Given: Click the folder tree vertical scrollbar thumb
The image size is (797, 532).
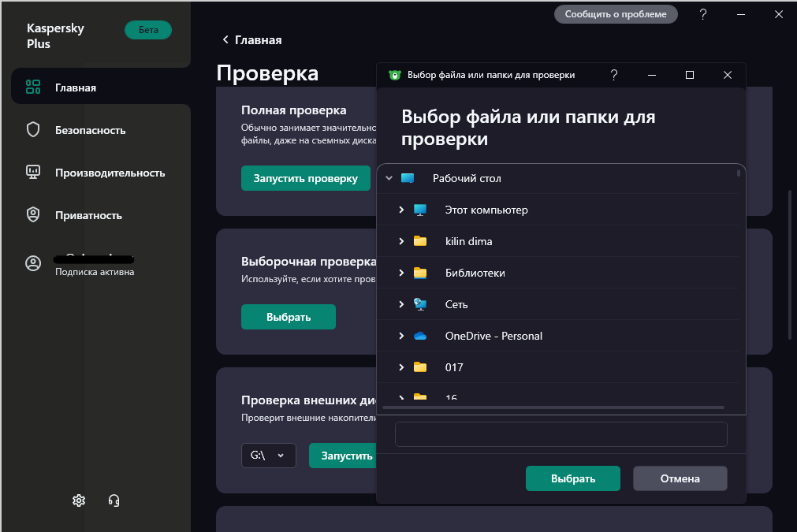Looking at the screenshot, I should coord(738,173).
